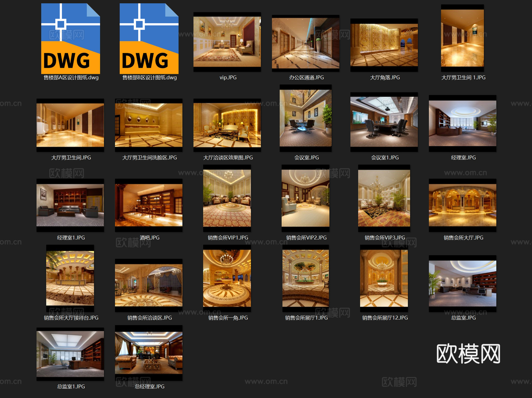Viewport: 532px width, 398px height.
Task: Open the 会议室1.JPG thumbnail
Action: [384, 122]
